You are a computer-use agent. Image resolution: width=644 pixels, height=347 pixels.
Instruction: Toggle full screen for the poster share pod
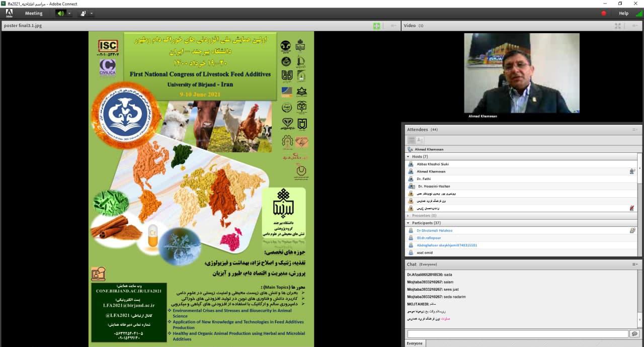(376, 26)
